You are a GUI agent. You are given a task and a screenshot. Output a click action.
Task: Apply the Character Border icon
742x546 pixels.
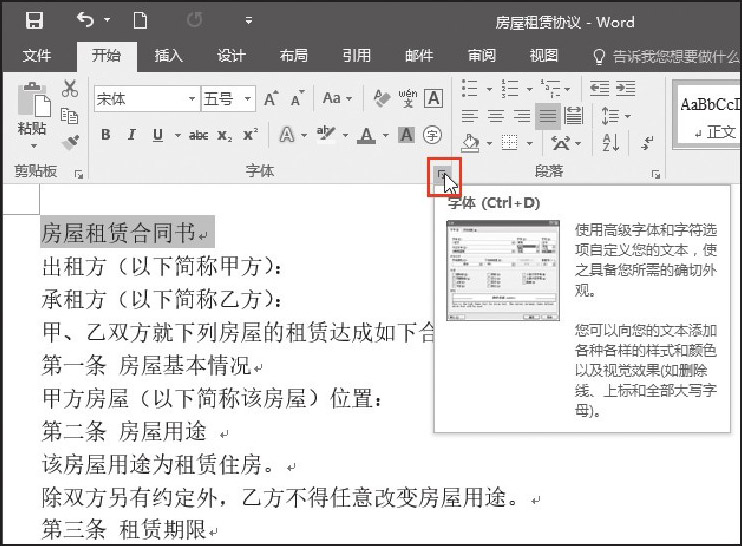433,98
